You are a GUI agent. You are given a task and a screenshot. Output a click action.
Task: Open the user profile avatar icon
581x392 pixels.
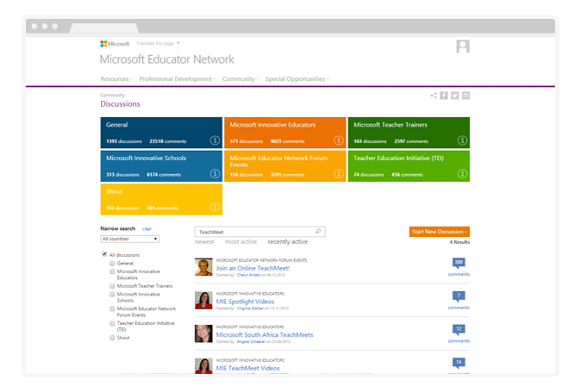(463, 47)
